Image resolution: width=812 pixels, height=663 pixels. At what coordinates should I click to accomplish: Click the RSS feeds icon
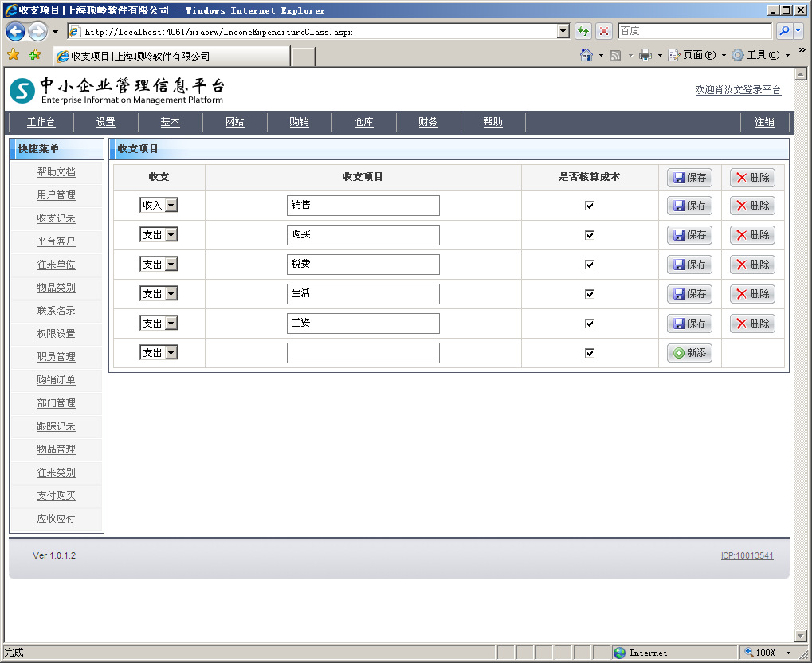pyautogui.click(x=615, y=55)
